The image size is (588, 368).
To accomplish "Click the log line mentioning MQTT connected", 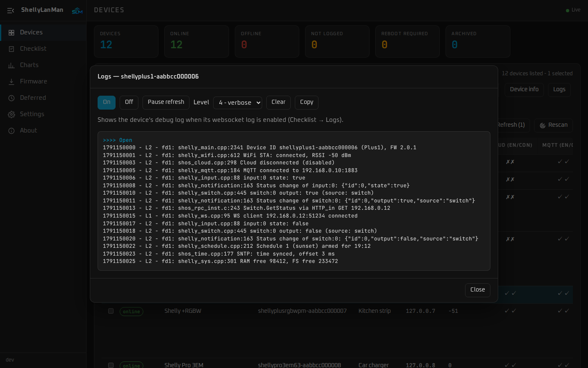I will coord(230,171).
